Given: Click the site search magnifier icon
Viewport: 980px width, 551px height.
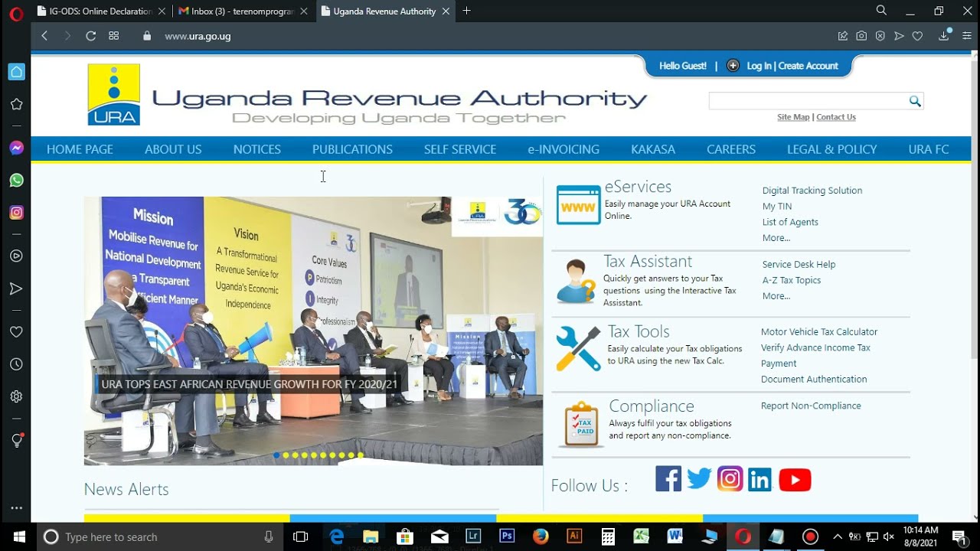Looking at the screenshot, I should 915,101.
